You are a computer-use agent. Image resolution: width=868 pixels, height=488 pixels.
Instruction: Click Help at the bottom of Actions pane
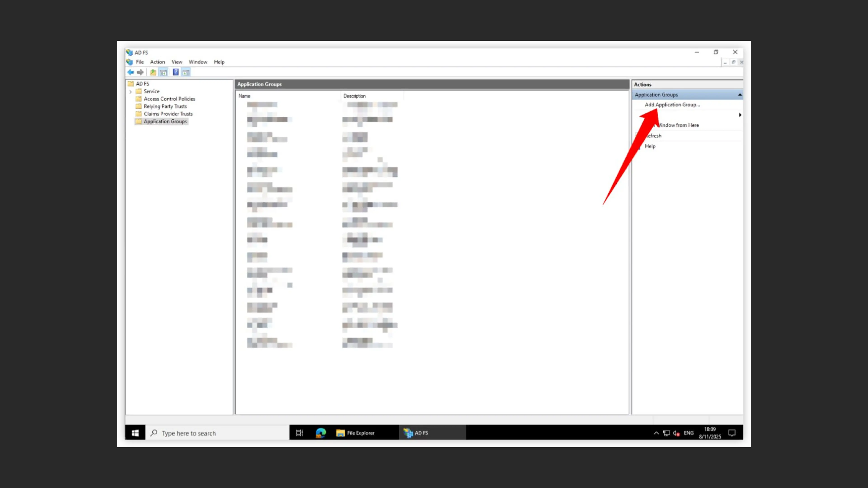[x=650, y=146]
